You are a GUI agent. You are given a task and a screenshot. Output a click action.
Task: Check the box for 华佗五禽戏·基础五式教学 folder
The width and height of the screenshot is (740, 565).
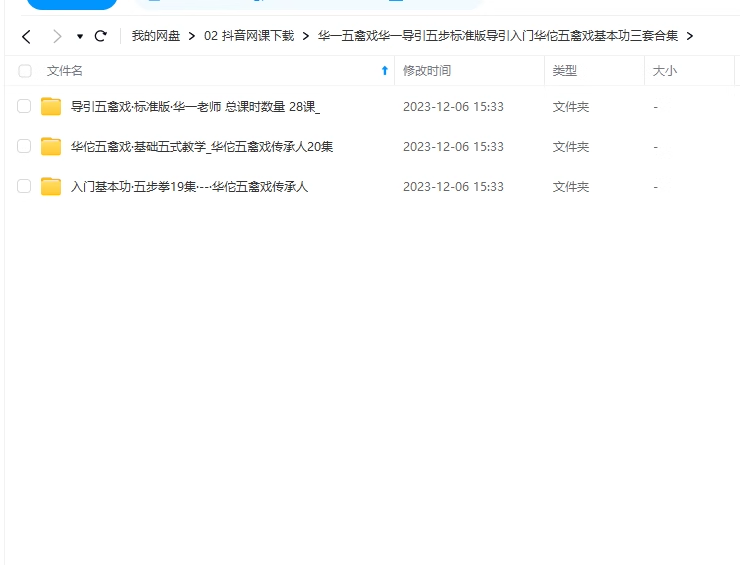coord(24,146)
